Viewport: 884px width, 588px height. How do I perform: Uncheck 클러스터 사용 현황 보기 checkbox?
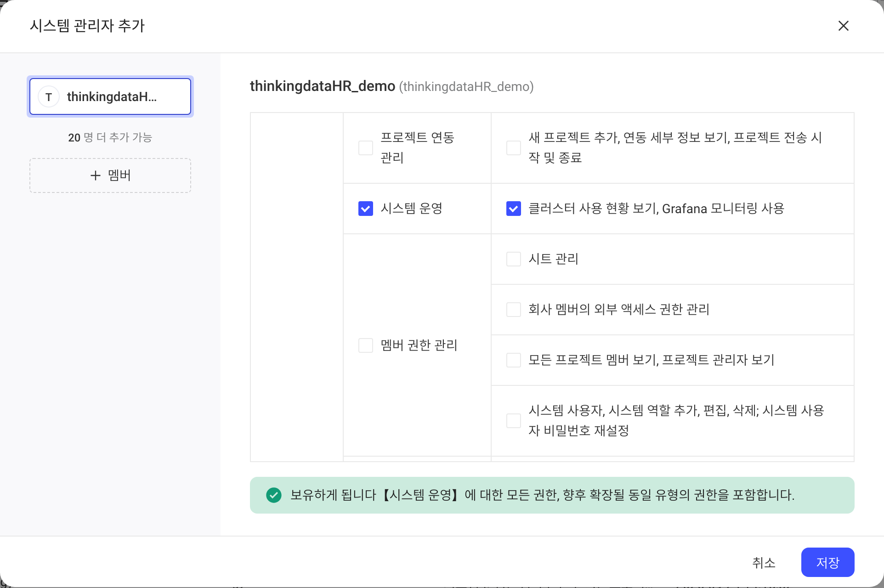514,209
